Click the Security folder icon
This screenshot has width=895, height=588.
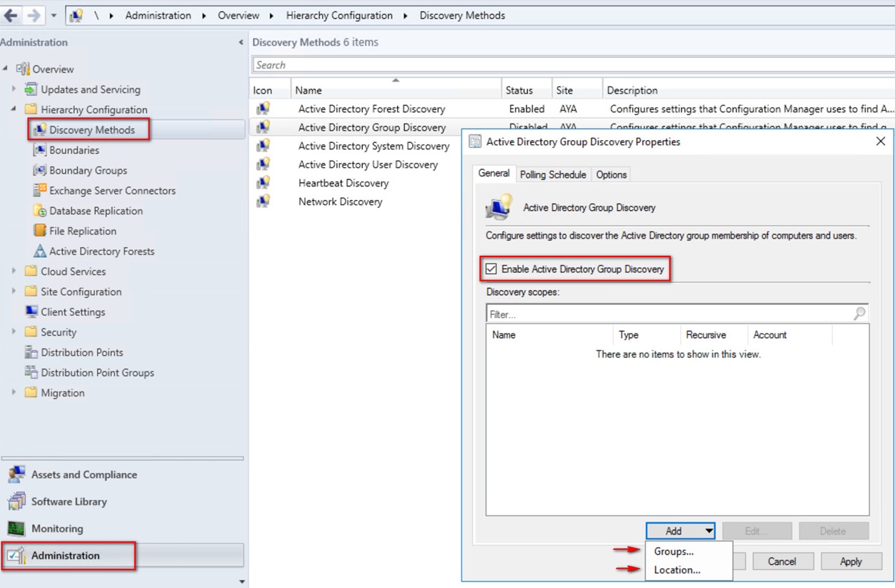[31, 332]
